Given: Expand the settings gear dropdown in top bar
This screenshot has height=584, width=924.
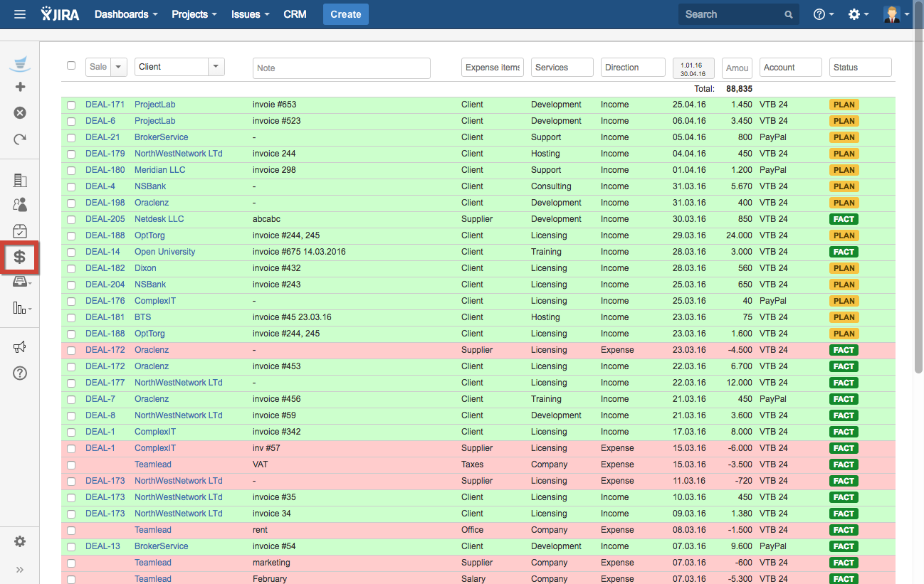Looking at the screenshot, I should (x=858, y=14).
